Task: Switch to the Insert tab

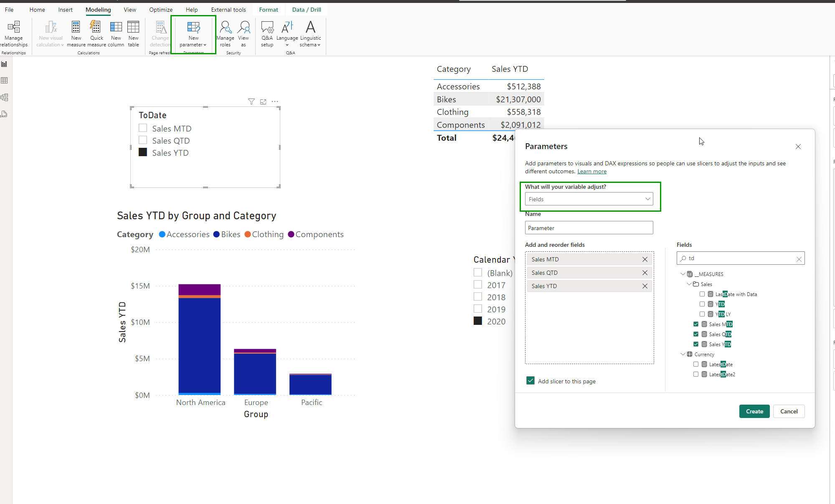Action: [x=65, y=10]
